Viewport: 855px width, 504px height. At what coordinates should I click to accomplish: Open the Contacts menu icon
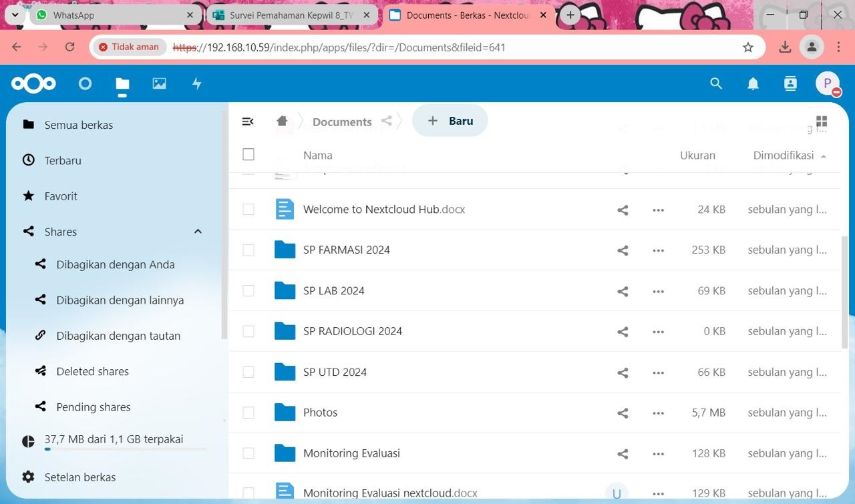click(790, 83)
